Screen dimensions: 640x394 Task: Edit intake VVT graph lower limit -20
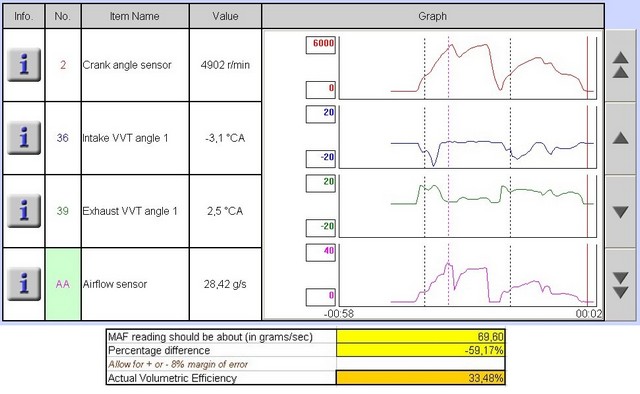[321, 159]
